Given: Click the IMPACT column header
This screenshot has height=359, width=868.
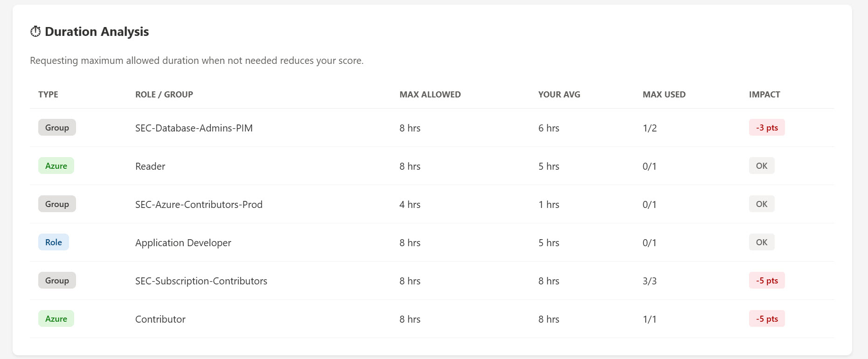Looking at the screenshot, I should click(764, 95).
